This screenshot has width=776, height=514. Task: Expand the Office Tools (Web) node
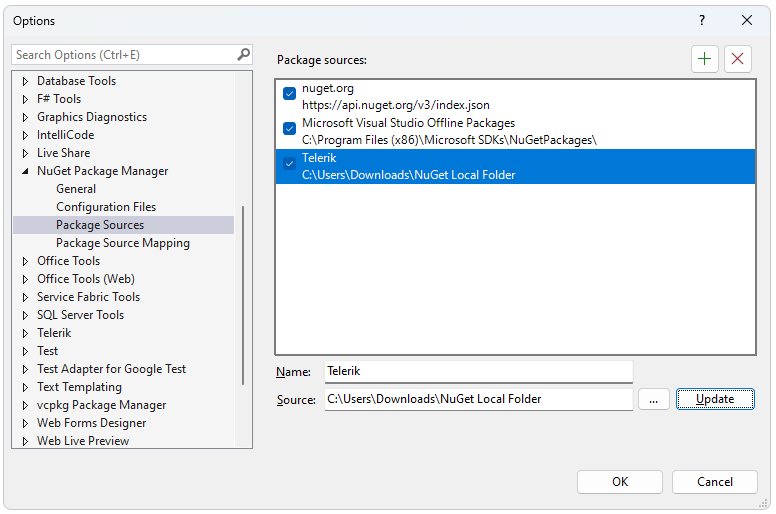[x=25, y=279]
